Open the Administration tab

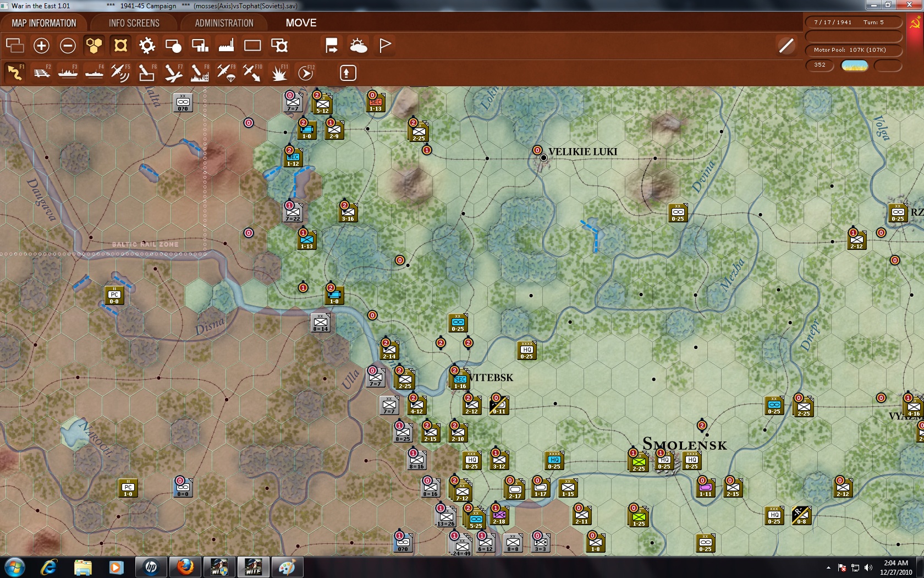pos(224,23)
